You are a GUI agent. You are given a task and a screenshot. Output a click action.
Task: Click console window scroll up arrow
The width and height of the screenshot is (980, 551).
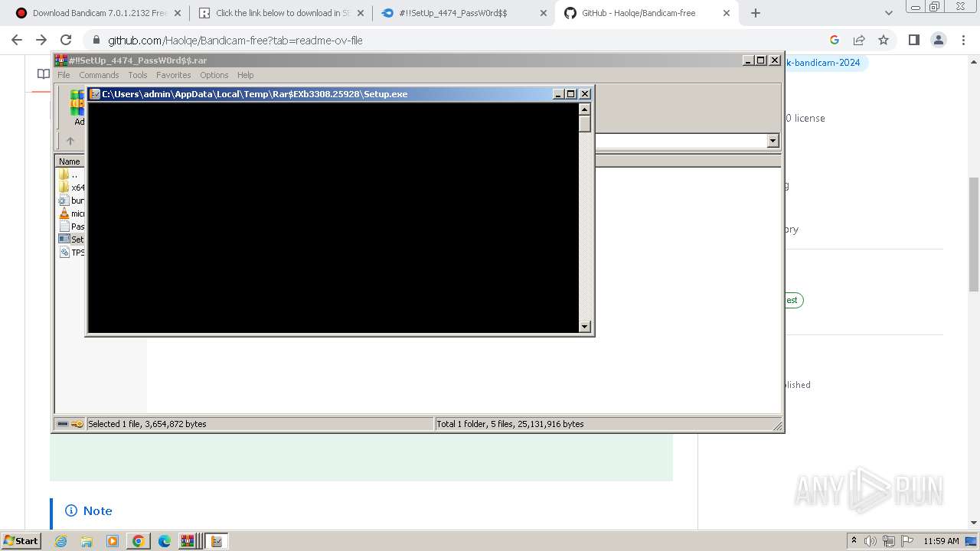point(585,109)
